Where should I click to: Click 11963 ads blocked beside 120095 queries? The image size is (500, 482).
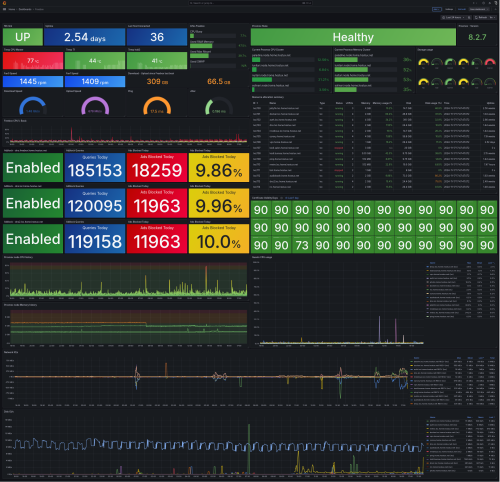[157, 203]
